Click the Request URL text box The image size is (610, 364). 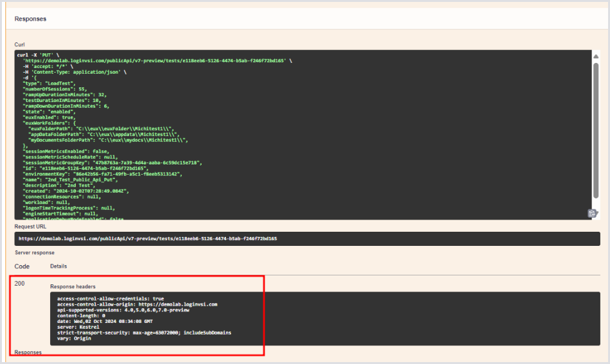tap(307, 238)
